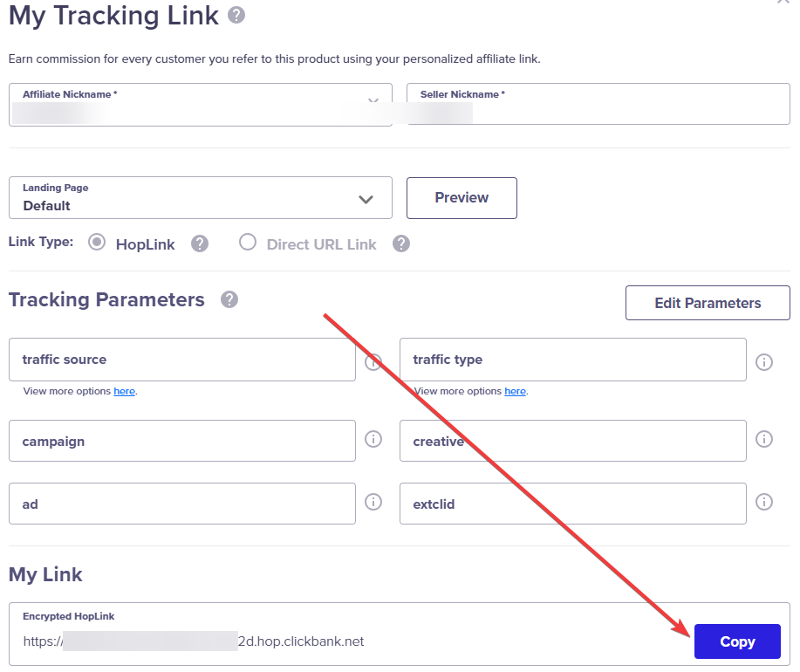This screenshot has width=800, height=672.
Task: Click info icon beside extclid field
Action: [763, 502]
